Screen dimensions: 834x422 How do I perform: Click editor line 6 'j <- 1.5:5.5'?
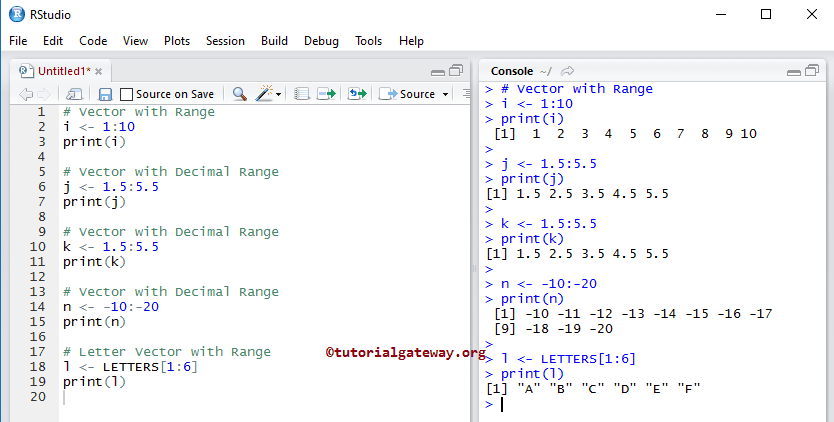(111, 187)
